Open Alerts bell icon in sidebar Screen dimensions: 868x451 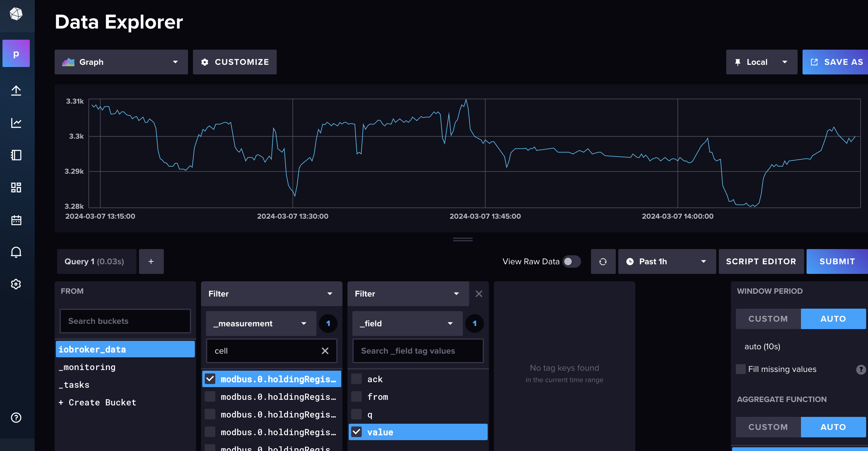coord(16,252)
